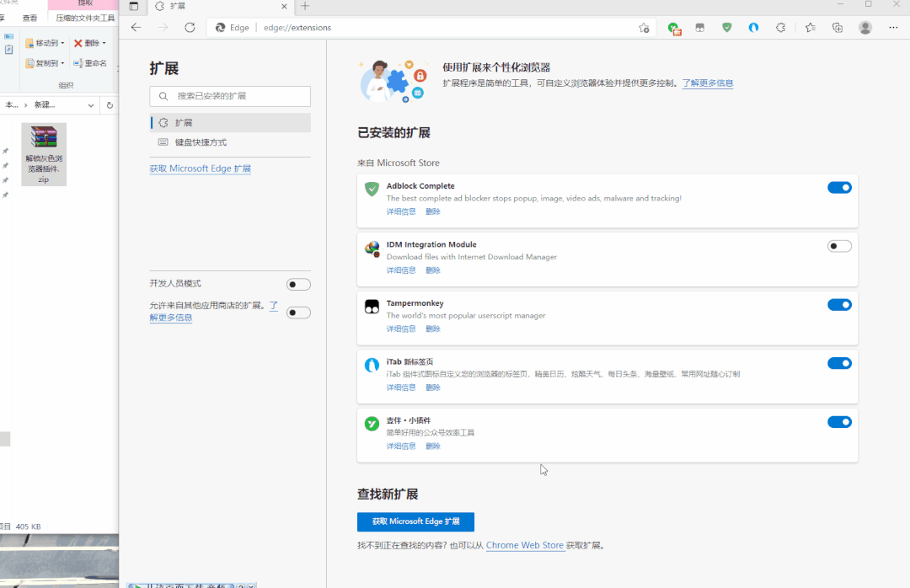Open 了解更多信息 link in header banner
The image size is (910, 588).
[x=708, y=83]
